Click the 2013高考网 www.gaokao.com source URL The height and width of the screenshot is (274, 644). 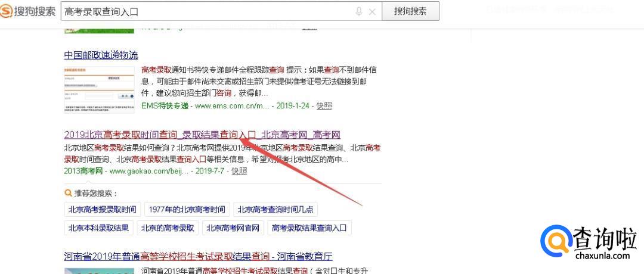tap(126, 170)
